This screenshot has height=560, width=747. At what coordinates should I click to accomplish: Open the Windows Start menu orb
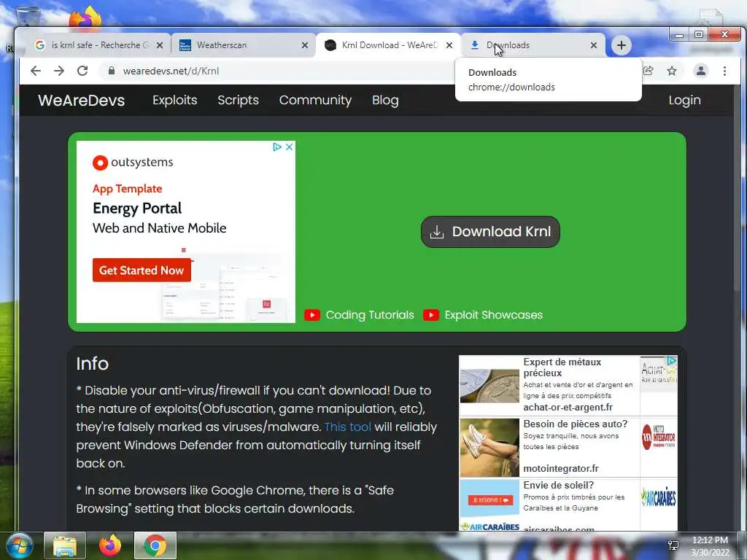pyautogui.click(x=20, y=545)
